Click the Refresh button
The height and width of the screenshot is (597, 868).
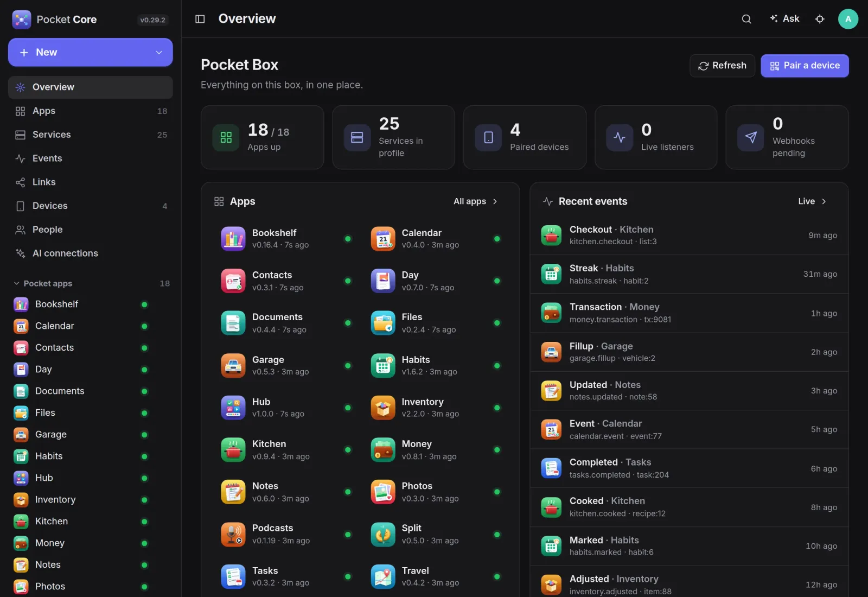722,66
